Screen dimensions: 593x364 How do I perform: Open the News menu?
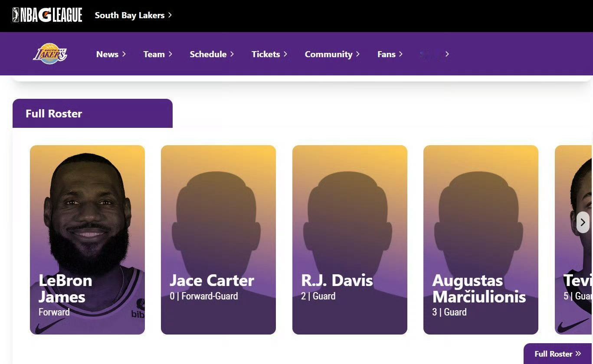click(111, 54)
